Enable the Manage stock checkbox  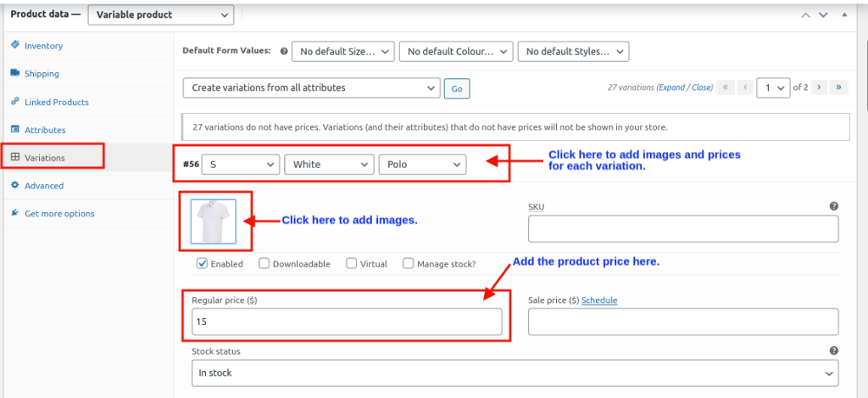(409, 264)
